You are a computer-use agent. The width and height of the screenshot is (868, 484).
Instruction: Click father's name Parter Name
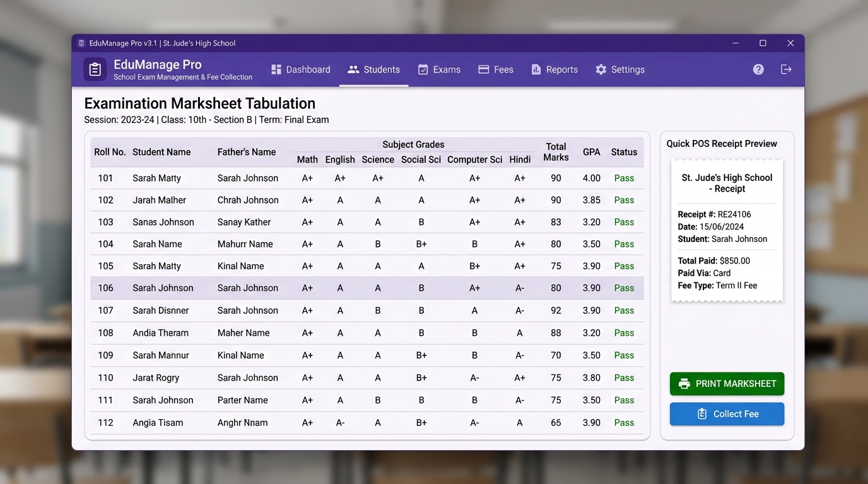243,400
